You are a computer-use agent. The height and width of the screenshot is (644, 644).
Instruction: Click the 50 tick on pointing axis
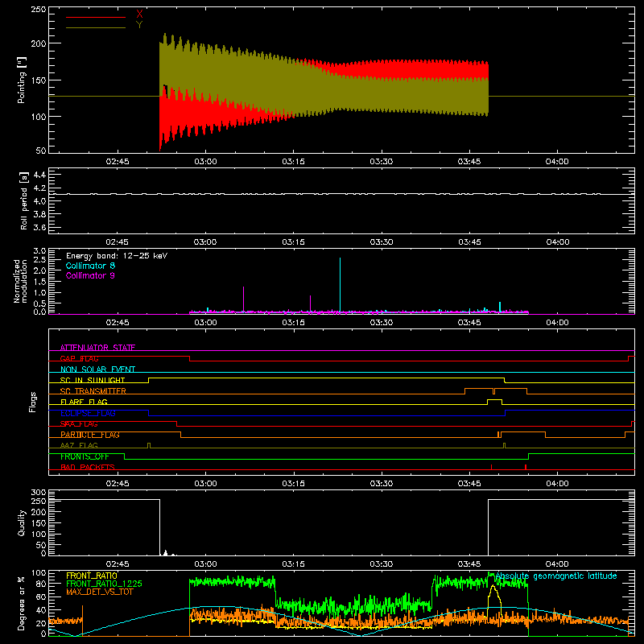click(x=41, y=151)
